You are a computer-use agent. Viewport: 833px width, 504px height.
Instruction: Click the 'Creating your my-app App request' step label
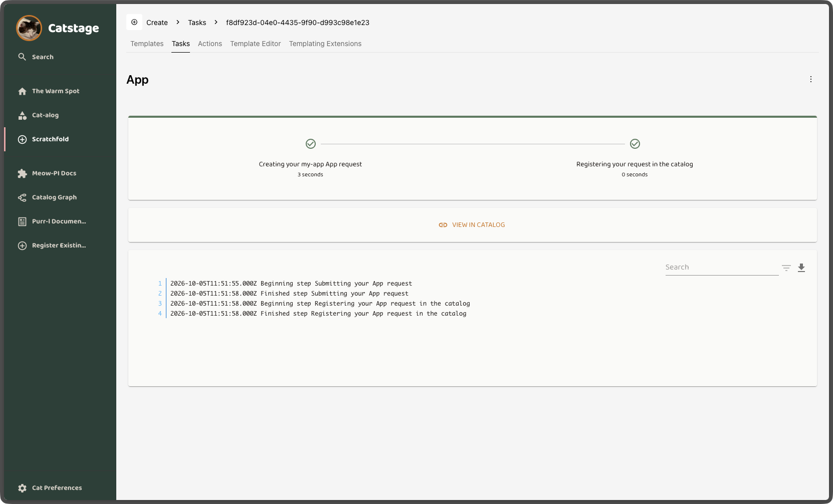(x=310, y=164)
